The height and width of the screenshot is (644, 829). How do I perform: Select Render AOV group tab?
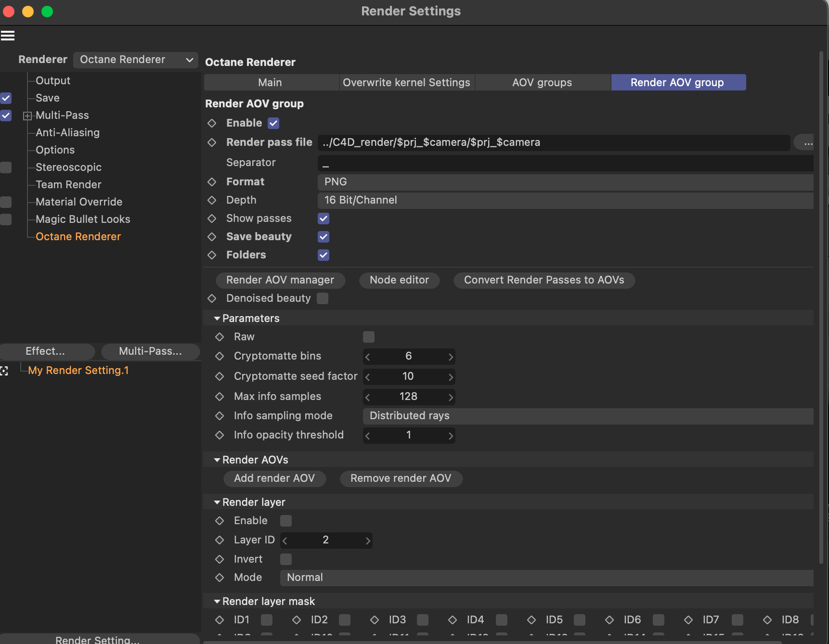tap(678, 82)
